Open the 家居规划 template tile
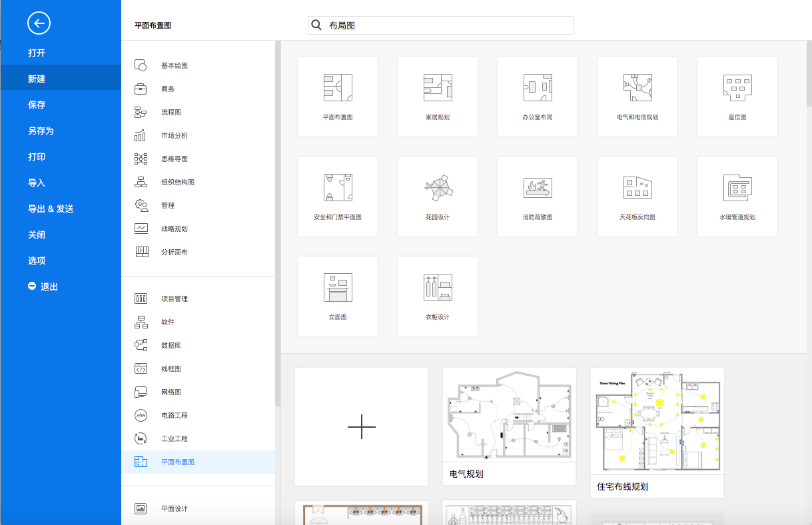 [438, 97]
